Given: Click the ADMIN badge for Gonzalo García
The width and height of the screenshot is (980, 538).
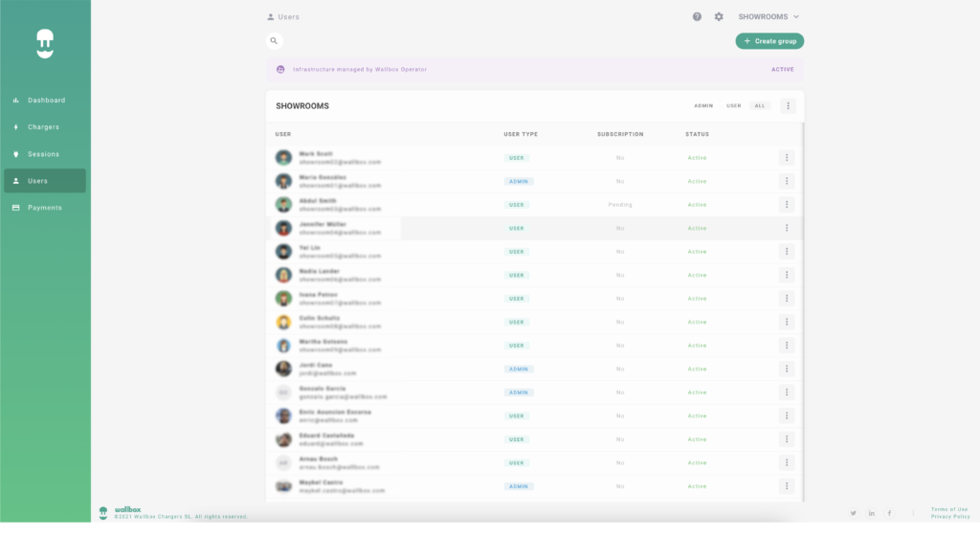Looking at the screenshot, I should (x=519, y=392).
